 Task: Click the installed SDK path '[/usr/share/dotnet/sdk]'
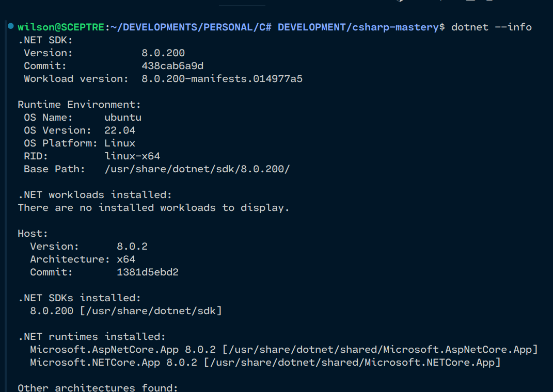(x=151, y=311)
